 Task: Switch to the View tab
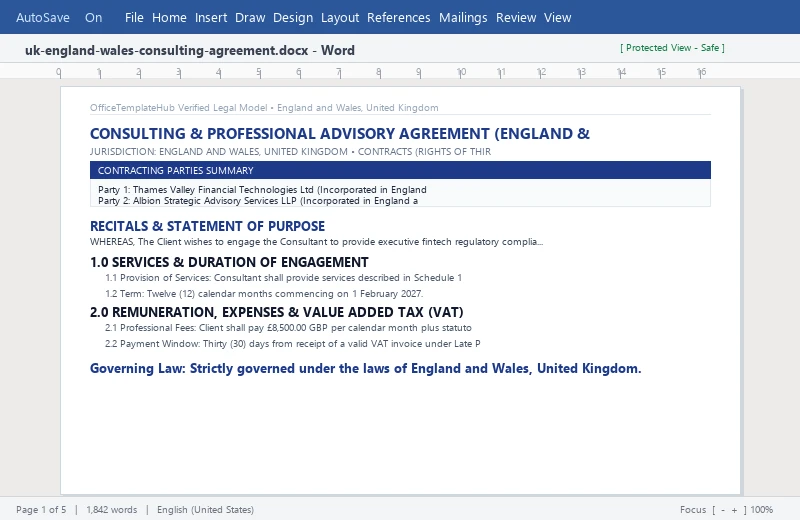[557, 17]
